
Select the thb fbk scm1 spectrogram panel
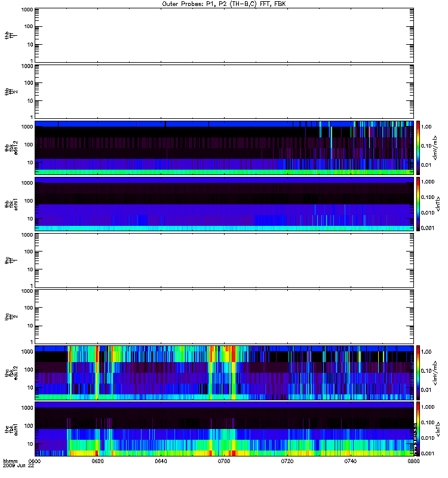click(x=224, y=204)
